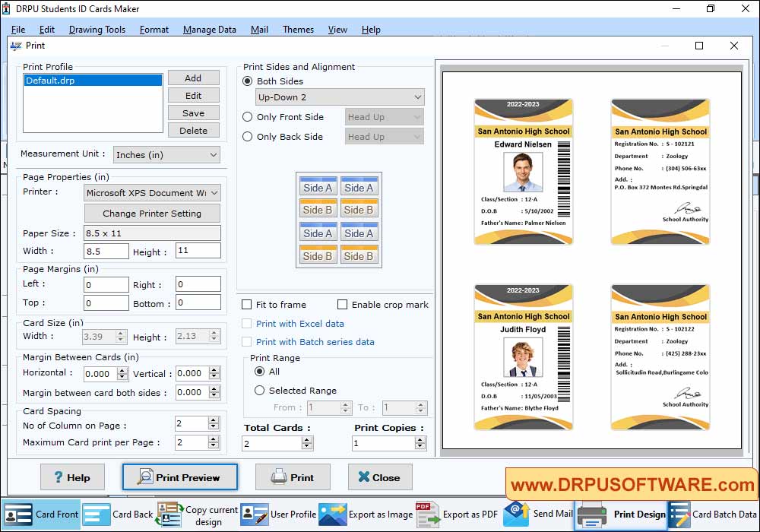Click the Add profile button
The image size is (760, 532).
point(193,78)
